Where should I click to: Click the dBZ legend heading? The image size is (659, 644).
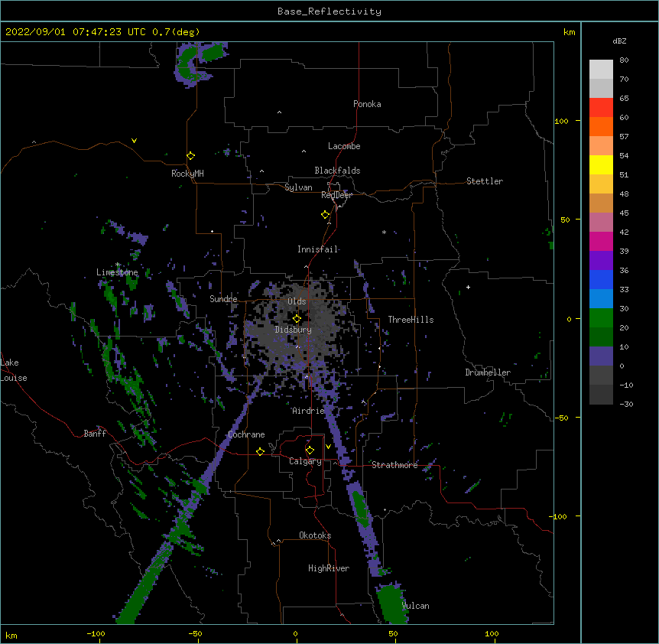pyautogui.click(x=619, y=41)
